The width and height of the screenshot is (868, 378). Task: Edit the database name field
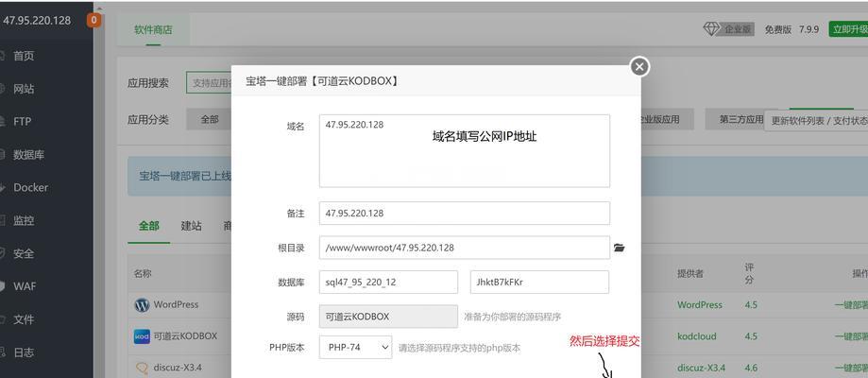pos(388,283)
